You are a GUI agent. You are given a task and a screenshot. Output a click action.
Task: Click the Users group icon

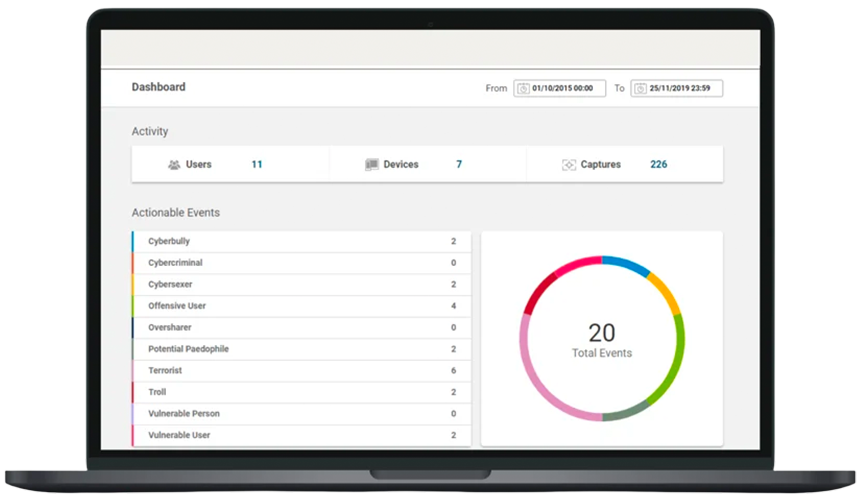tap(174, 165)
